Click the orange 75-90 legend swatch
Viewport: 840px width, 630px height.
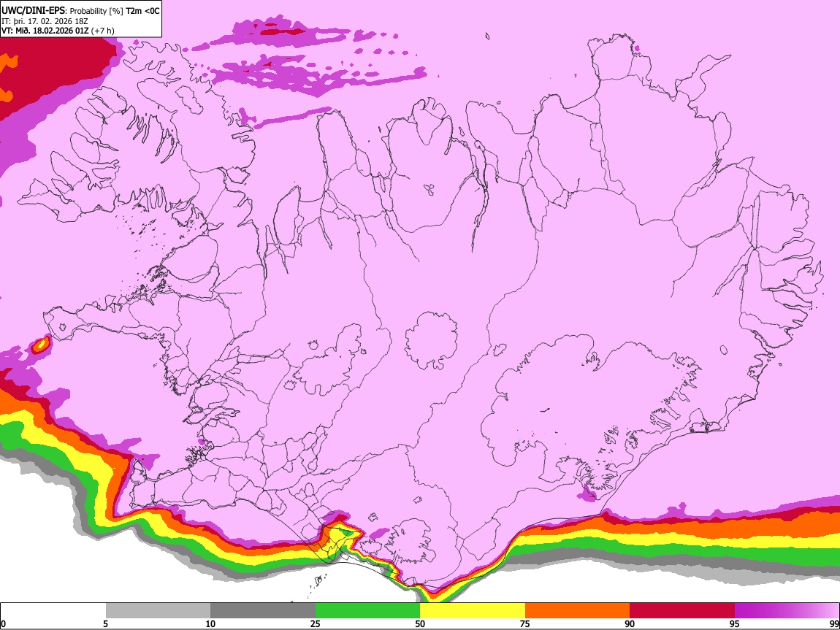point(577,611)
